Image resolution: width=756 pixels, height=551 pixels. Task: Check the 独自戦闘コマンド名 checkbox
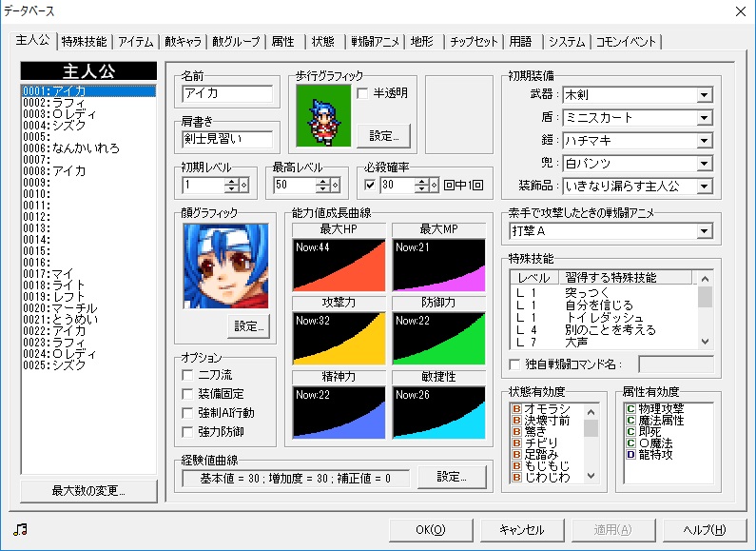click(x=514, y=364)
